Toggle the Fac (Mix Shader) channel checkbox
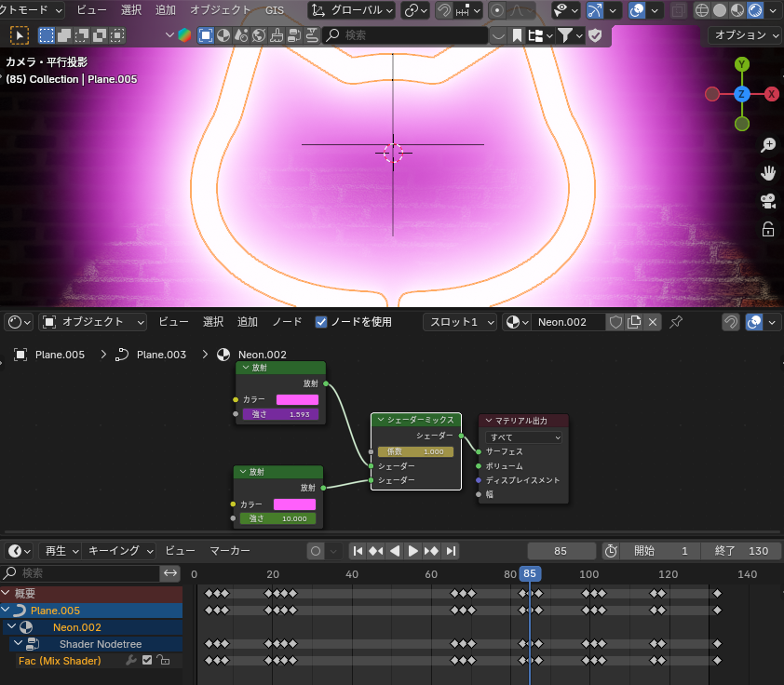Image resolution: width=784 pixels, height=685 pixels. [x=147, y=661]
